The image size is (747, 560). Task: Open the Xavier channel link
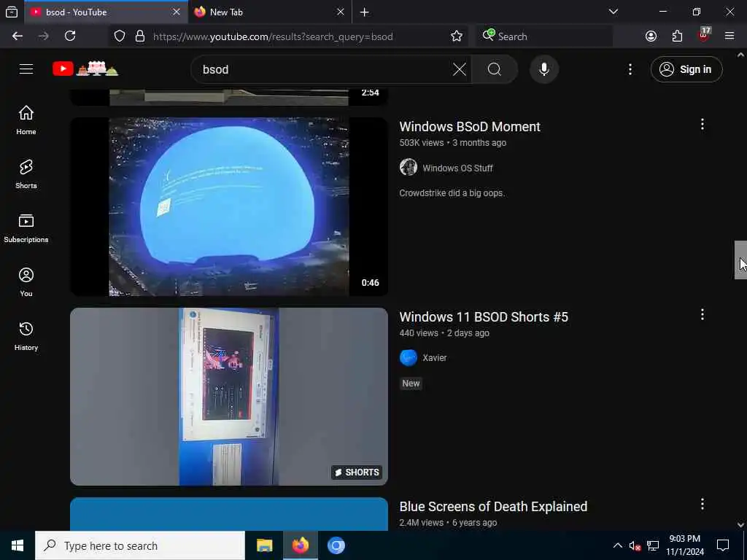coord(435,357)
